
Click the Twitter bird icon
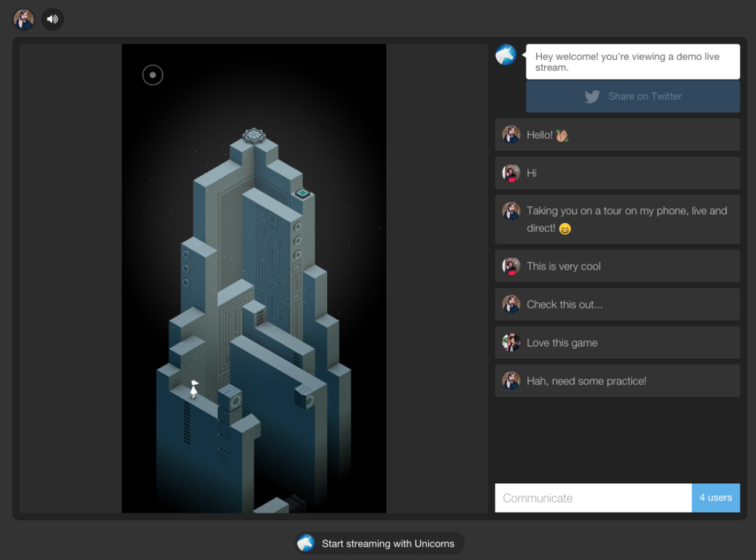pos(593,97)
